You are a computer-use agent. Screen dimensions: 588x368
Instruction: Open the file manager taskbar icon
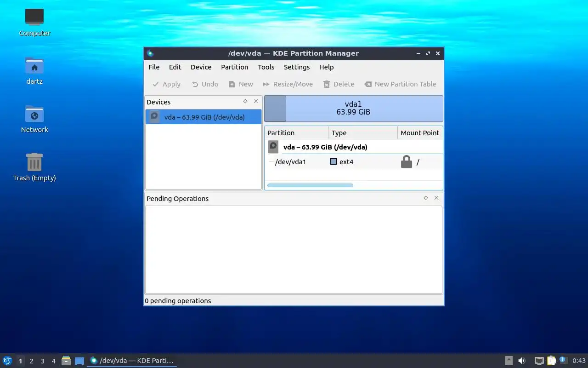tap(66, 361)
